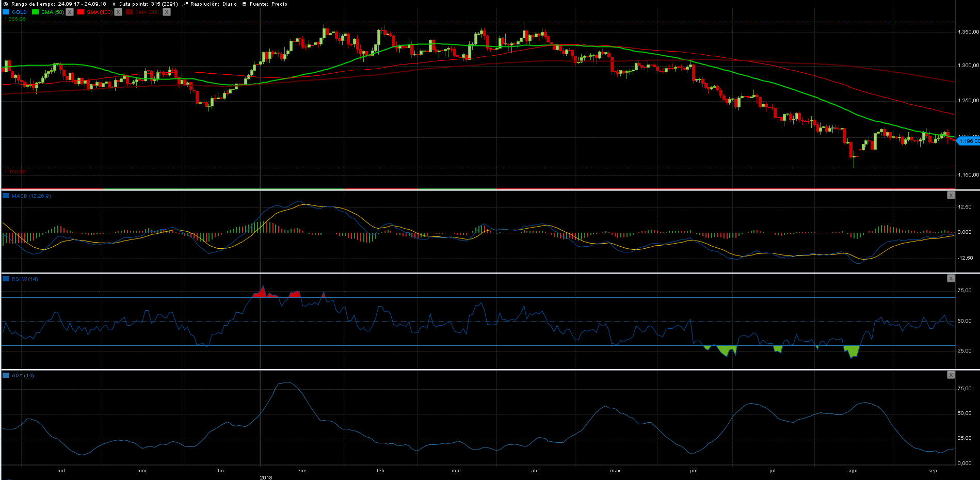This screenshot has width=980, height=480.
Task: Click the database icon beside Fuente
Action: click(x=244, y=4)
